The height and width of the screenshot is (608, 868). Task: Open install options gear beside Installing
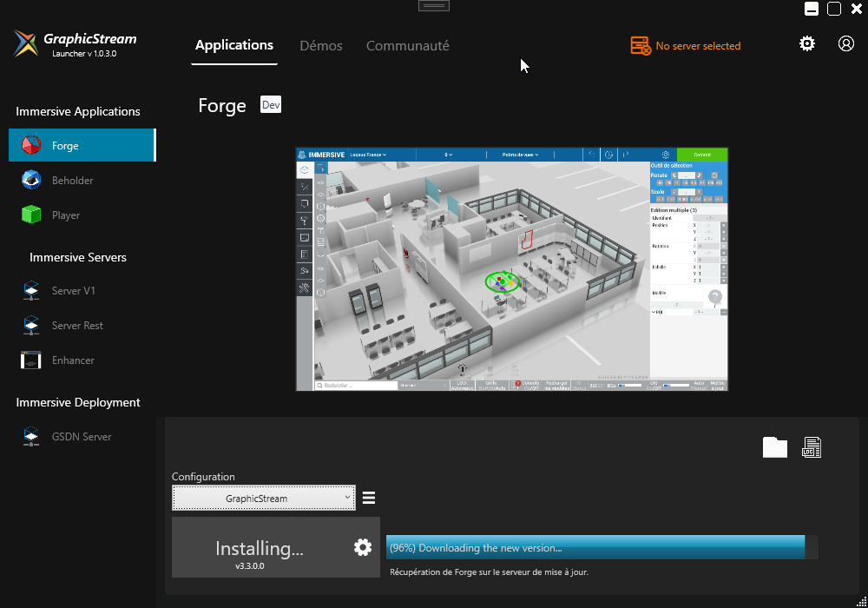[363, 548]
